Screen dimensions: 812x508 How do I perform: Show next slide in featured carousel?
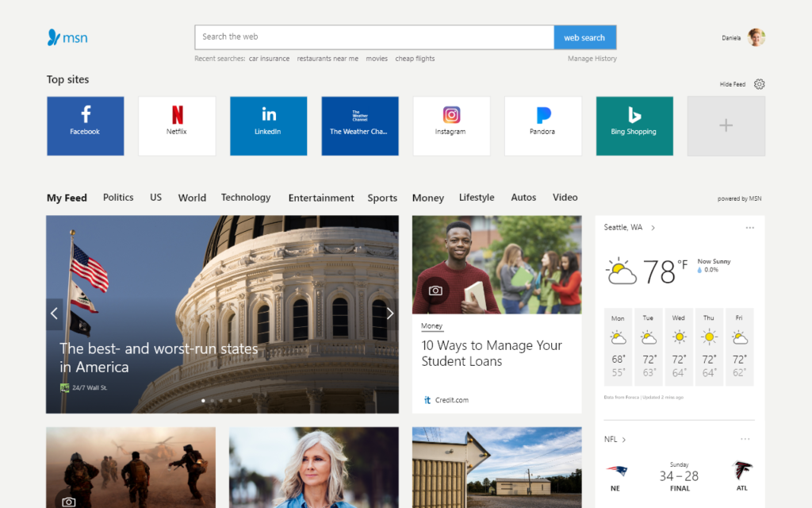click(x=390, y=314)
